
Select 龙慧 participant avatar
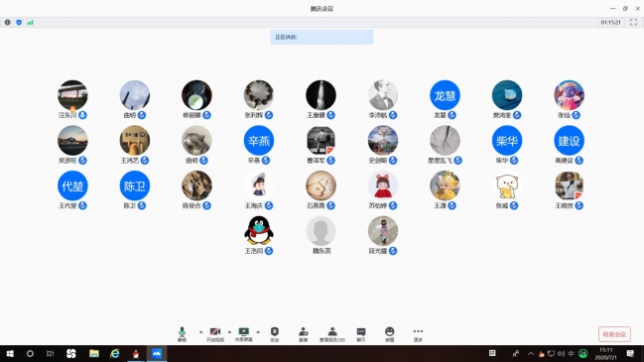445,95
